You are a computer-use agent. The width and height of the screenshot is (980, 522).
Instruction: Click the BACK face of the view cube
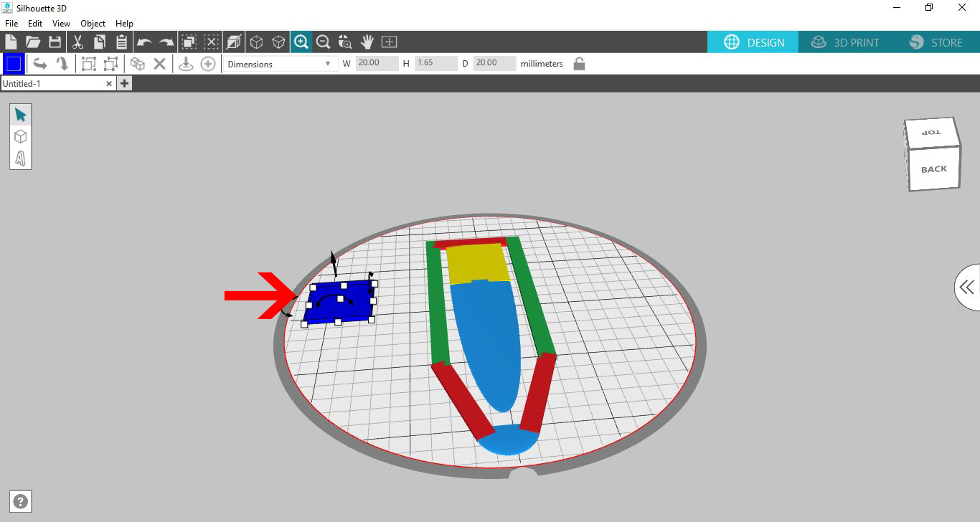coord(934,169)
